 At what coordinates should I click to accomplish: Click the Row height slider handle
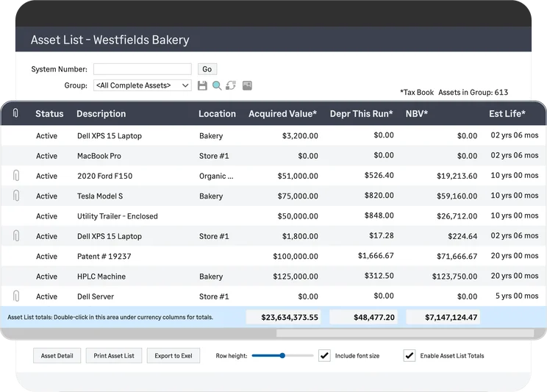click(x=282, y=356)
